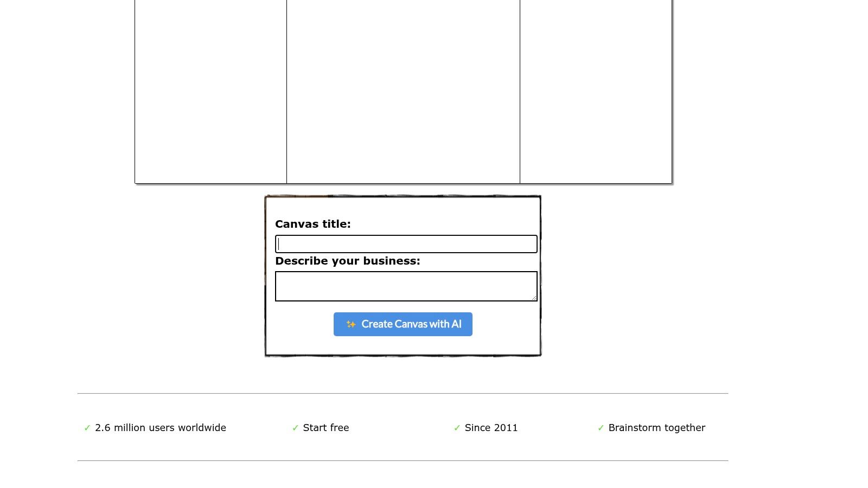Click the sparkle icon on Create Canvas button
This screenshot has height=488, width=868.
point(351,324)
